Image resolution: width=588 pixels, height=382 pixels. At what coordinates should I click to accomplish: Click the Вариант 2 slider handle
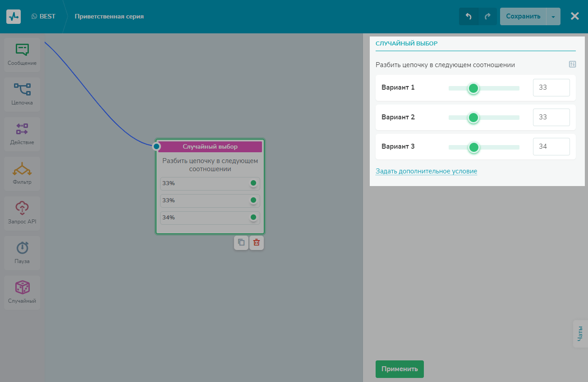(x=473, y=118)
